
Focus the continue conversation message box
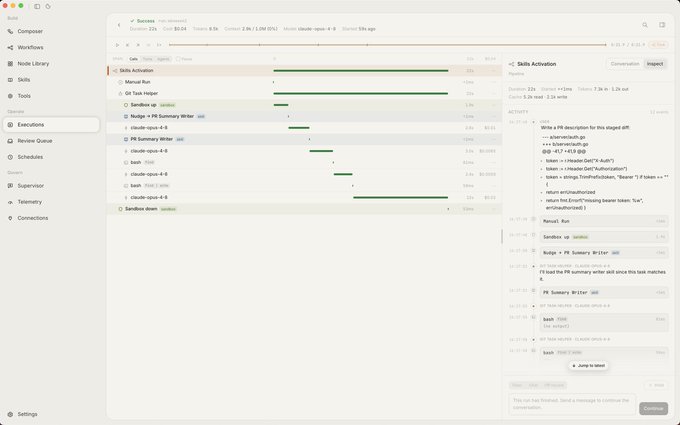tap(572, 404)
